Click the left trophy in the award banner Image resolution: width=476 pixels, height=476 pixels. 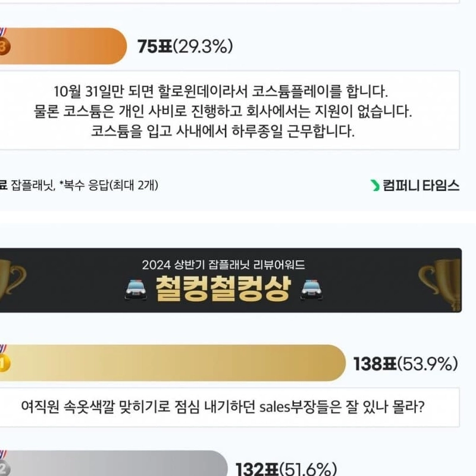point(12,280)
